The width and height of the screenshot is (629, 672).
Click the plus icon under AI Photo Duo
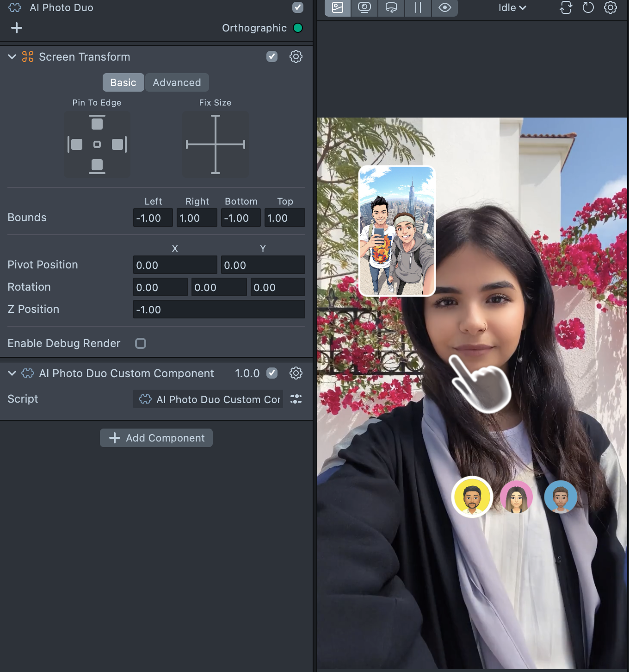tap(17, 28)
